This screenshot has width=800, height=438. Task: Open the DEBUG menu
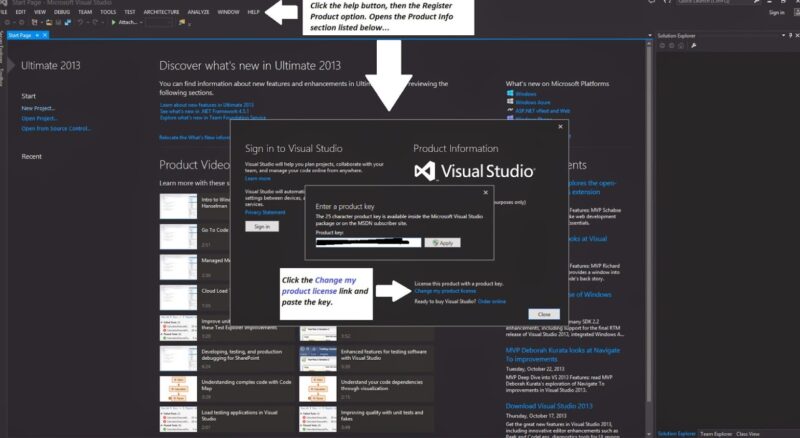click(62, 12)
